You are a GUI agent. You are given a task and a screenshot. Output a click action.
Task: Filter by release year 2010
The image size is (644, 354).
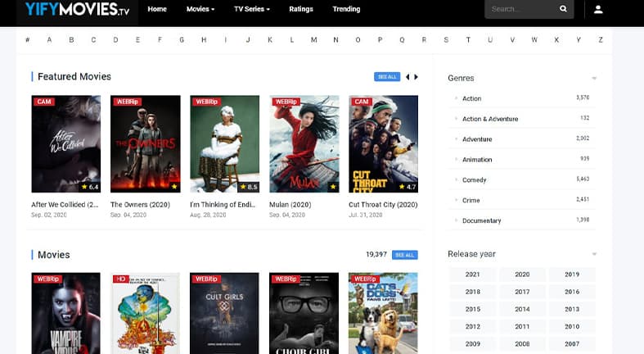pos(572,326)
